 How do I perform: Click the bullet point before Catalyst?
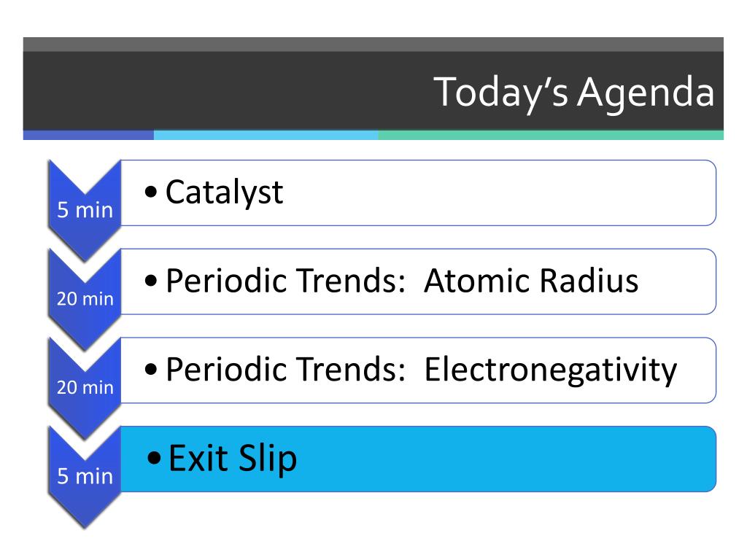coord(151,192)
